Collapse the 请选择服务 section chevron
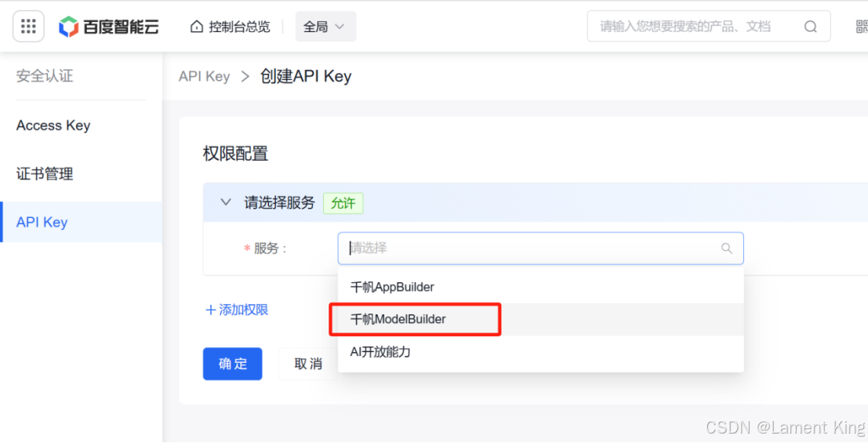The width and height of the screenshot is (868, 443). click(x=226, y=202)
